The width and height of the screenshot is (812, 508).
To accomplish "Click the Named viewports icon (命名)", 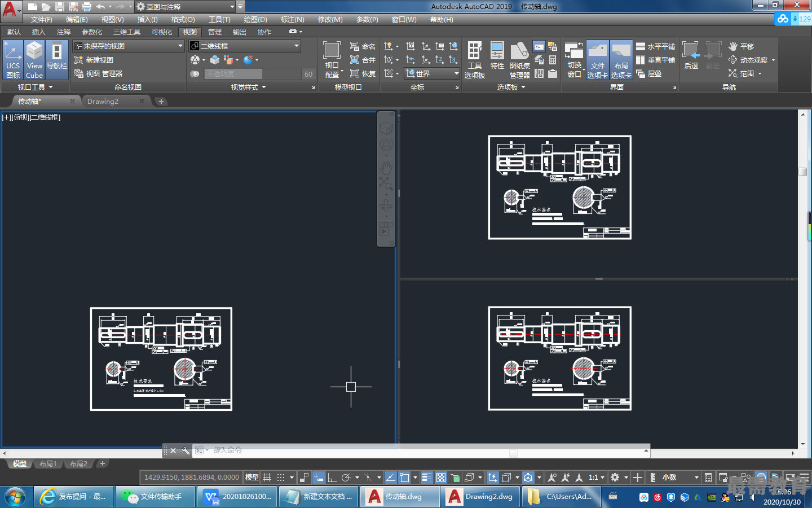I will point(363,46).
